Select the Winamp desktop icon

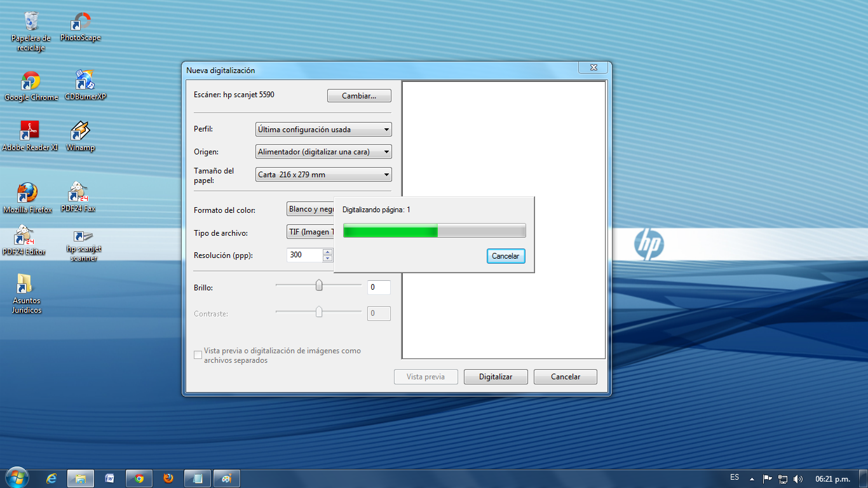click(x=80, y=136)
